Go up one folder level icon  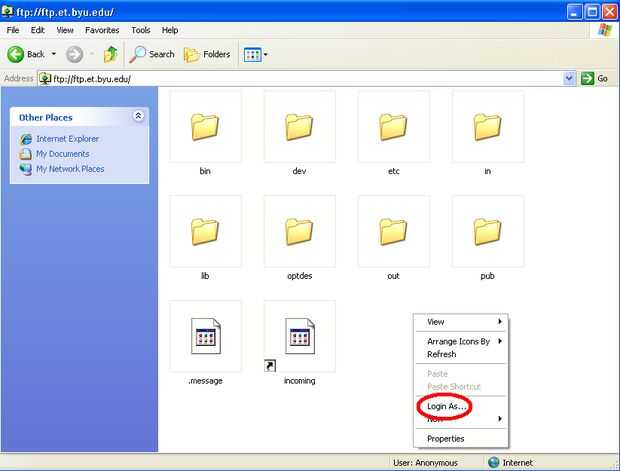tap(110, 54)
